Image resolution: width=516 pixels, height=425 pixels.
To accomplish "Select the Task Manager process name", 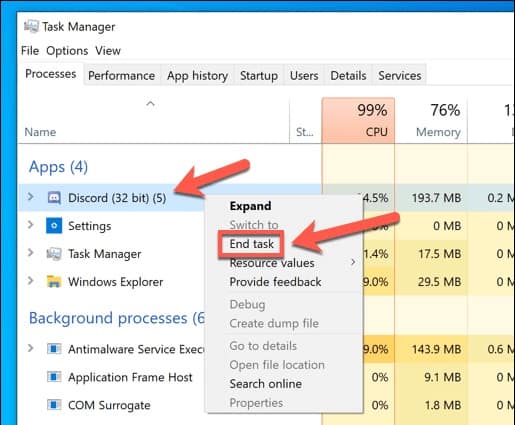I will click(x=105, y=254).
